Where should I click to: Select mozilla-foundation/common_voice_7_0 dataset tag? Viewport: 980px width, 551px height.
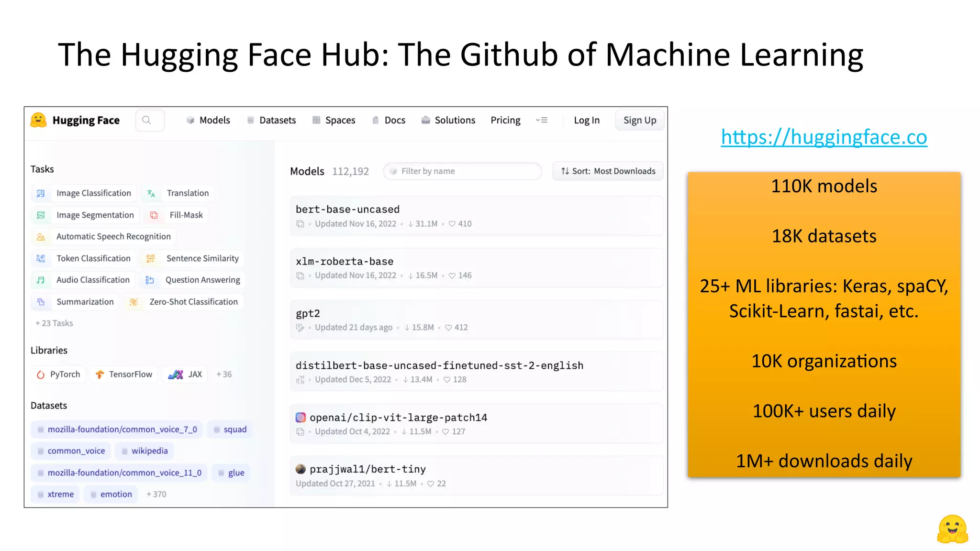pyautogui.click(x=117, y=430)
